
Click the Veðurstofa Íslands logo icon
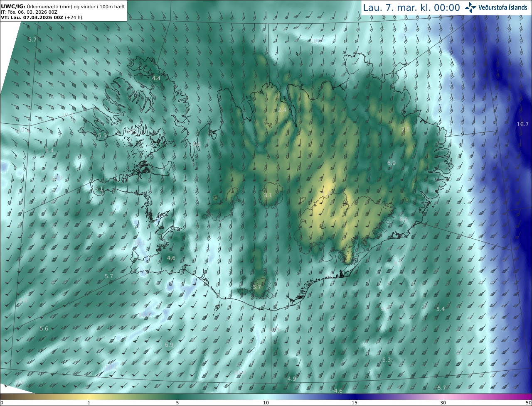(x=470, y=7)
